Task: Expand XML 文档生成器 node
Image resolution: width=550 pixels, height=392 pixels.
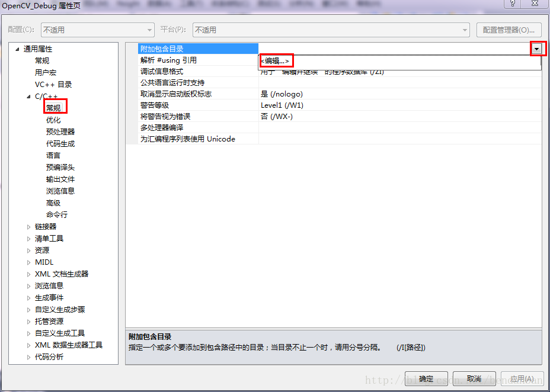Action: pyautogui.click(x=29, y=274)
